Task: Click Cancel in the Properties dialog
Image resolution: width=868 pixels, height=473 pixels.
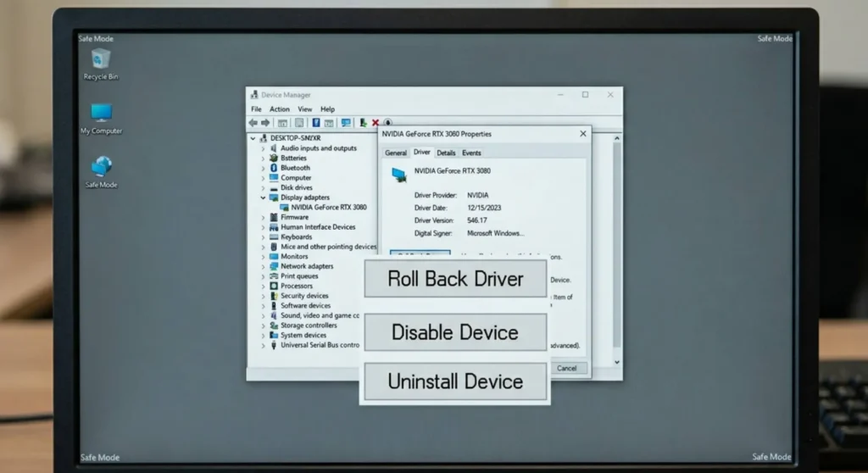Action: 567,369
